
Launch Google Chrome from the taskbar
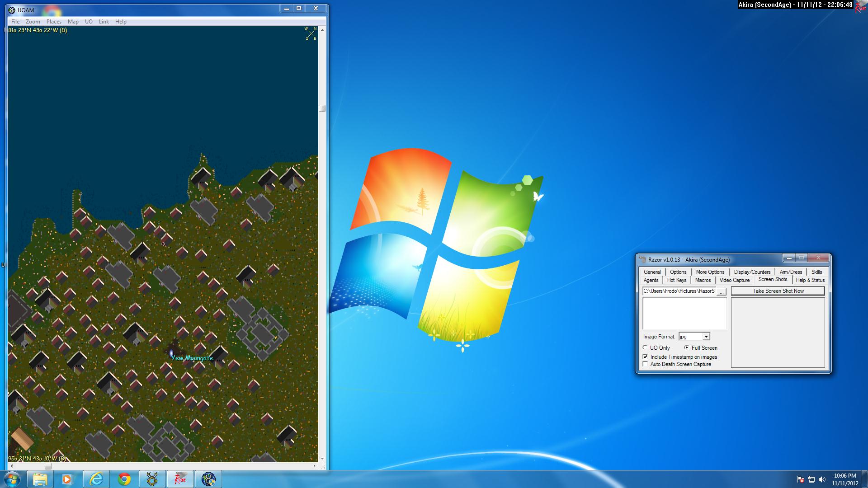(124, 479)
